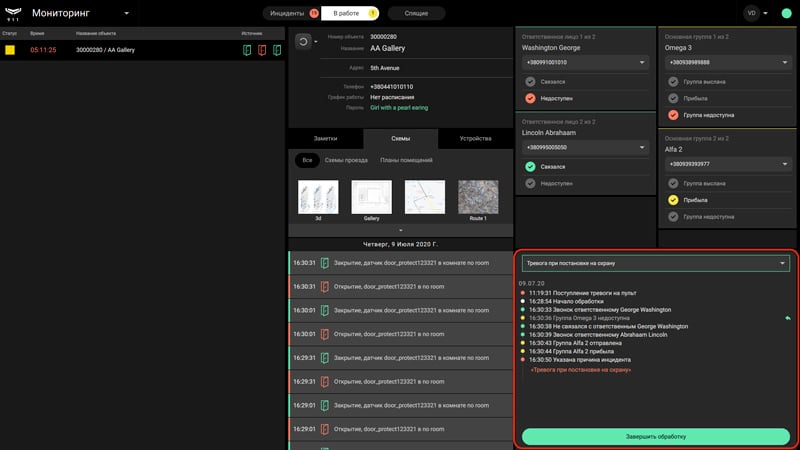Screen dimensions: 800x450
Task: Check Группа выслана for Omega 3
Action: (x=673, y=82)
